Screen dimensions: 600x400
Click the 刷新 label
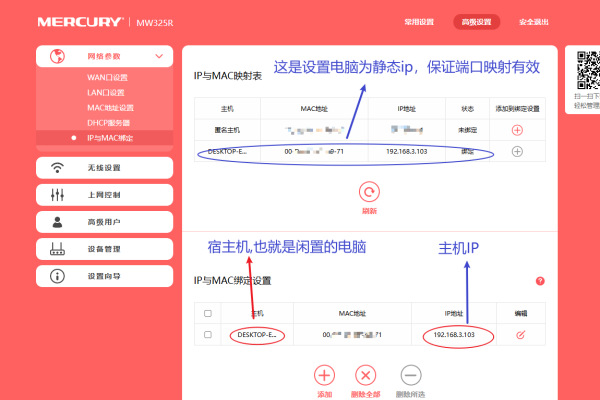tap(369, 211)
